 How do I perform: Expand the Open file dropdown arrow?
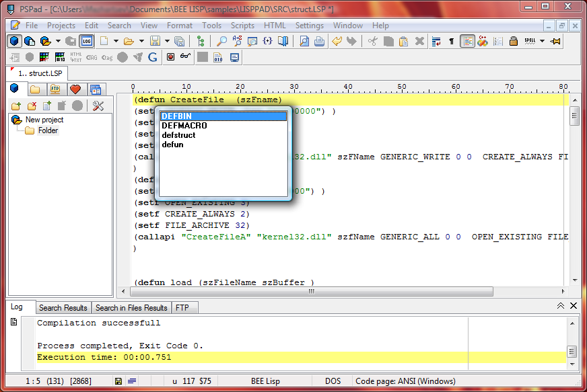point(141,41)
